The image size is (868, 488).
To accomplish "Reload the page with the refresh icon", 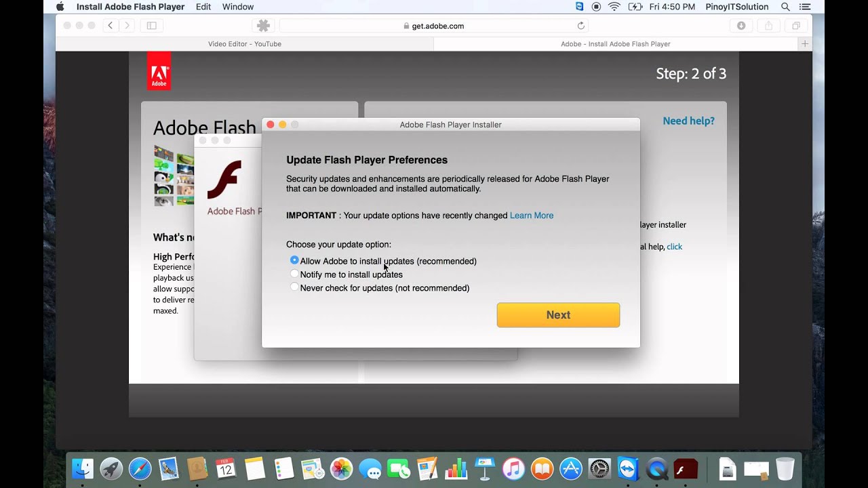I will pyautogui.click(x=580, y=26).
